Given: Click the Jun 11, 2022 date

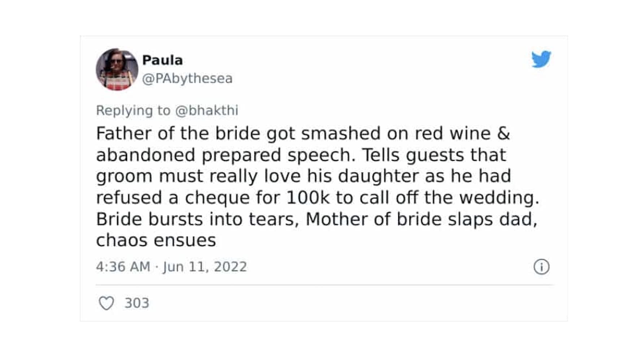Looking at the screenshot, I should click(205, 267).
